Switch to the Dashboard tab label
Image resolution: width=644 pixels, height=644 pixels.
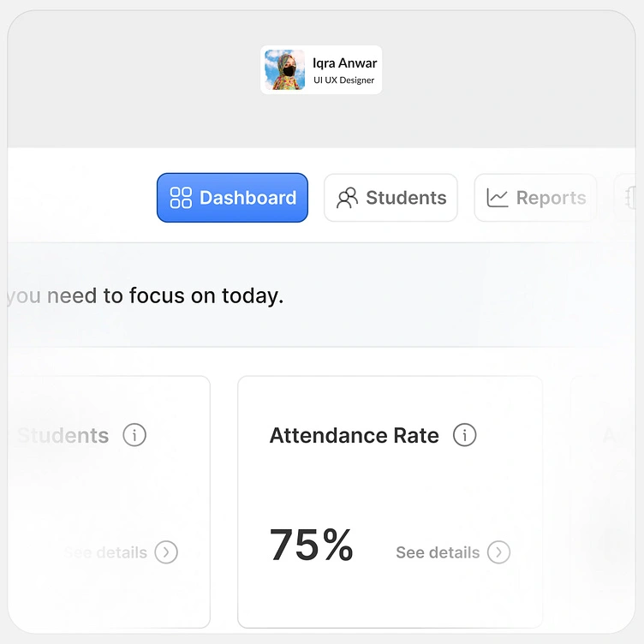click(247, 198)
